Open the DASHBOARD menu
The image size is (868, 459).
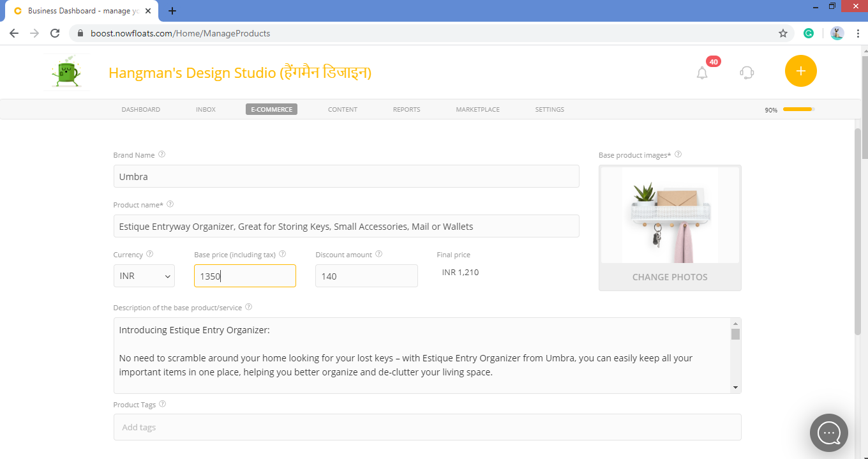coord(141,110)
